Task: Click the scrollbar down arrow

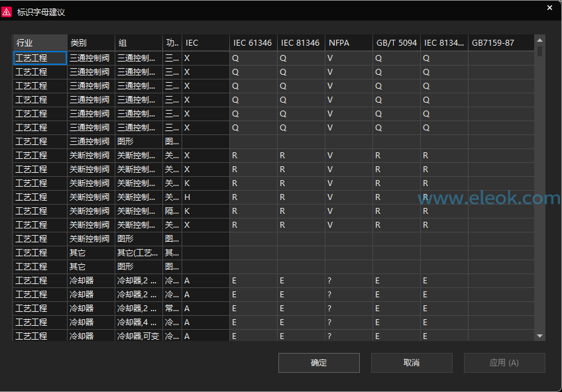Action: tap(539, 336)
